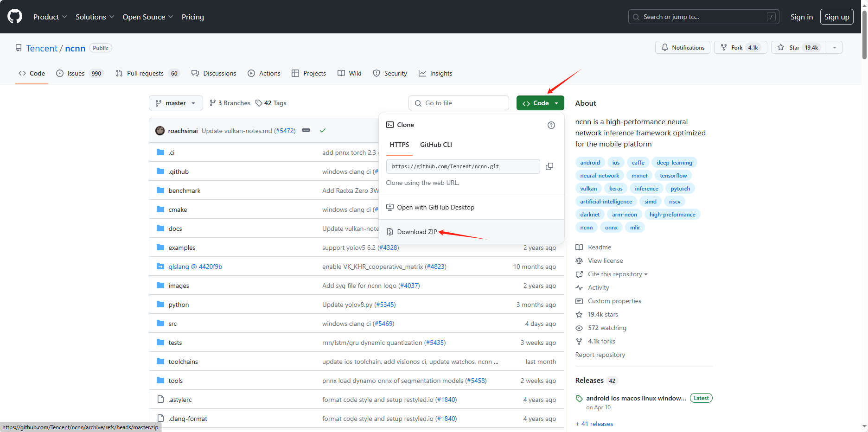Open 42 Tags list
Screen dimensions: 868x432
pyautogui.click(x=271, y=103)
